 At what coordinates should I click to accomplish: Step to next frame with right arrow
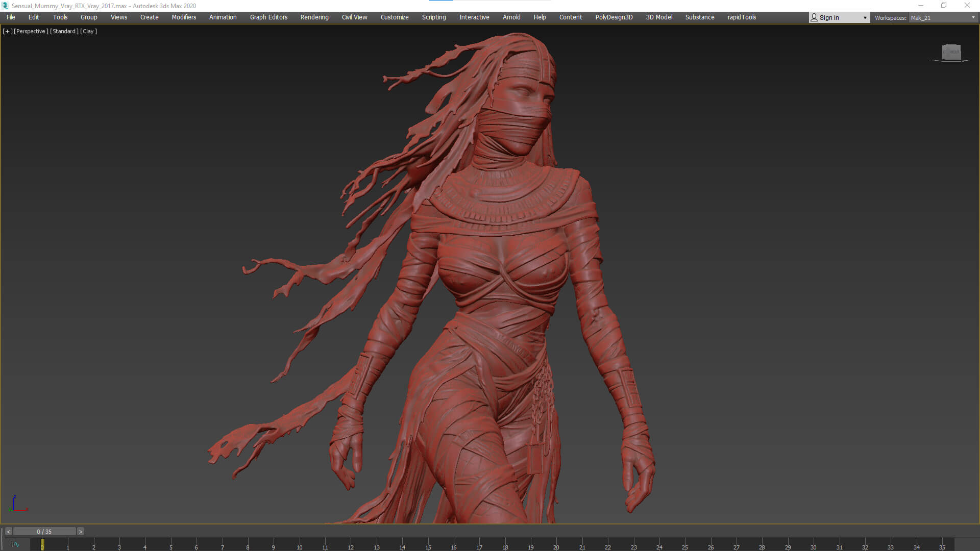pyautogui.click(x=80, y=532)
